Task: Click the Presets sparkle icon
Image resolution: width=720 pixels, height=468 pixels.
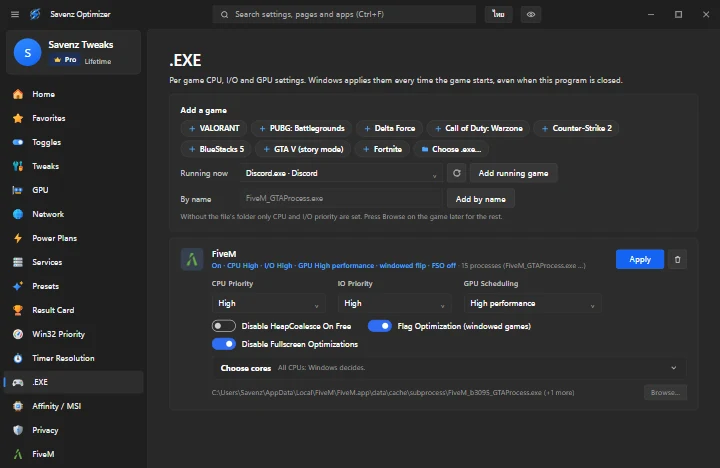Action: pos(18,286)
